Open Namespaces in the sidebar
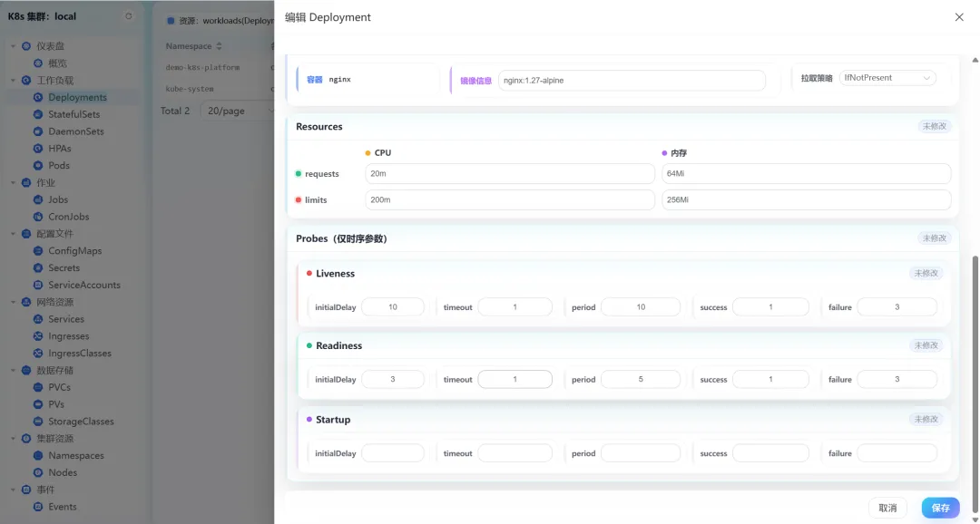Viewport: 980px width, 524px height. [x=76, y=456]
